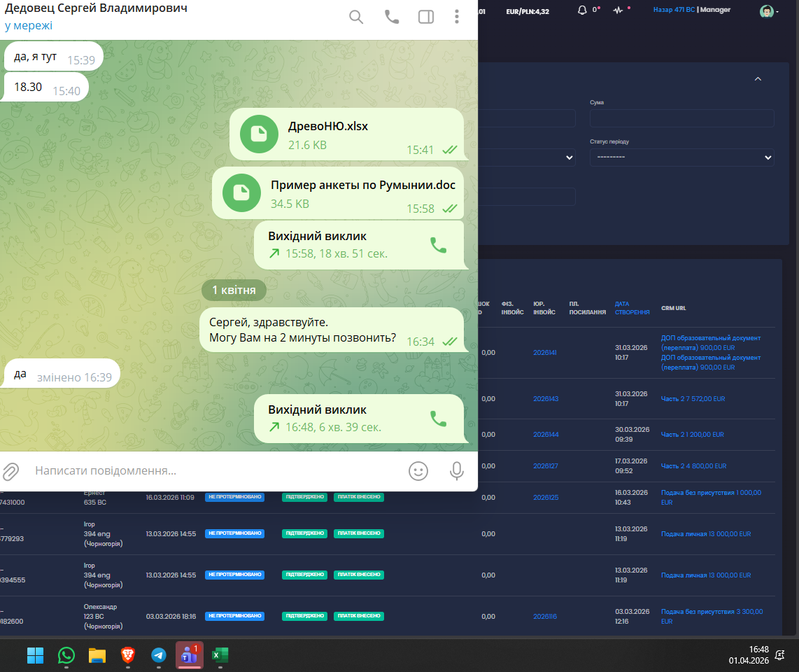Click the CRM URL column header
The height and width of the screenshot is (672, 799).
673,308
